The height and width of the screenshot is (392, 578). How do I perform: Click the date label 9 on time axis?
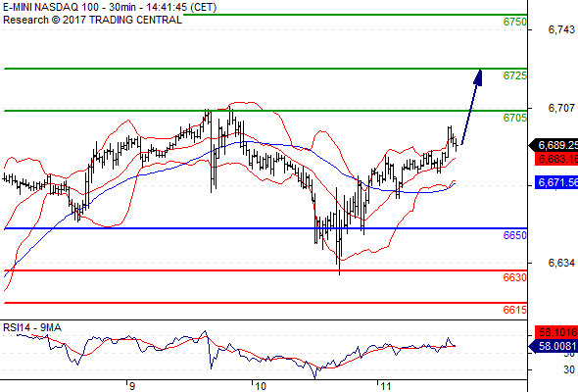point(132,386)
